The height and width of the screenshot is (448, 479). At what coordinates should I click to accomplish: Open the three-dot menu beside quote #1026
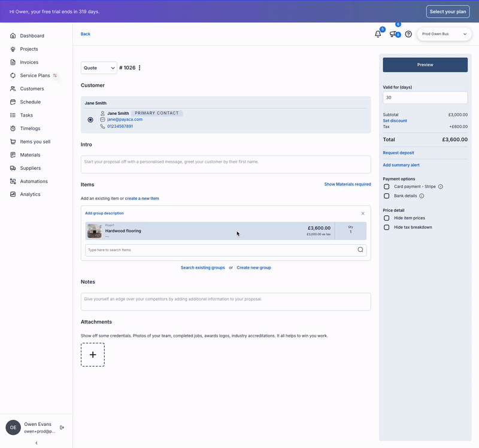(x=140, y=68)
